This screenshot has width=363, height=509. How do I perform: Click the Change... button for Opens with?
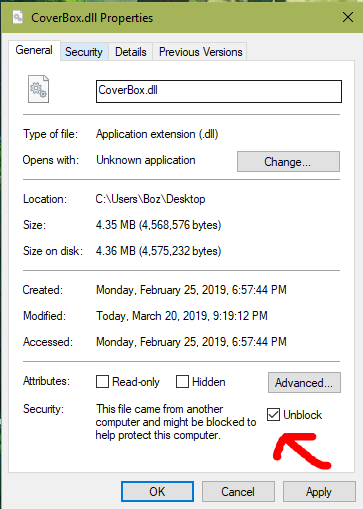tap(288, 162)
